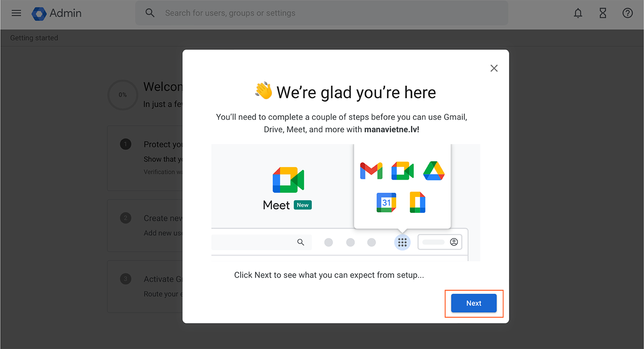Click the waving hand emoji
644x349 pixels.
coord(264,90)
